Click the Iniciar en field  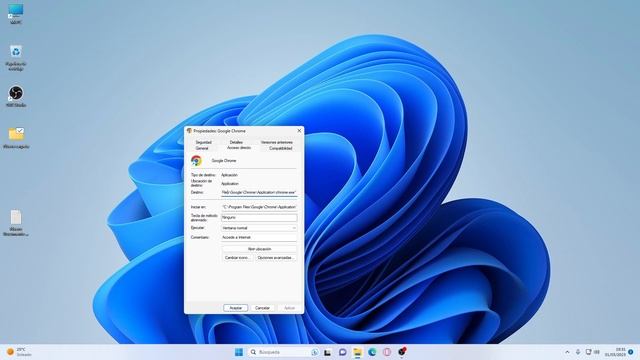259,207
